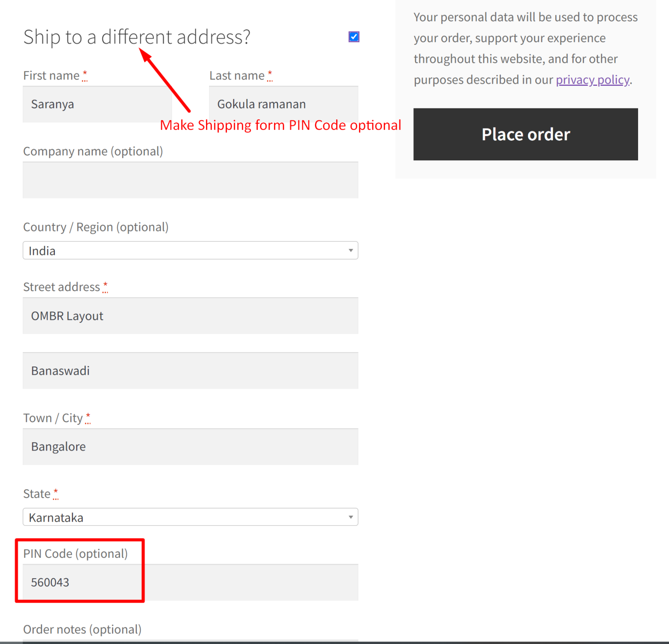The width and height of the screenshot is (669, 644).
Task: Select the Last name field with Gokula ramanan
Action: point(283,104)
